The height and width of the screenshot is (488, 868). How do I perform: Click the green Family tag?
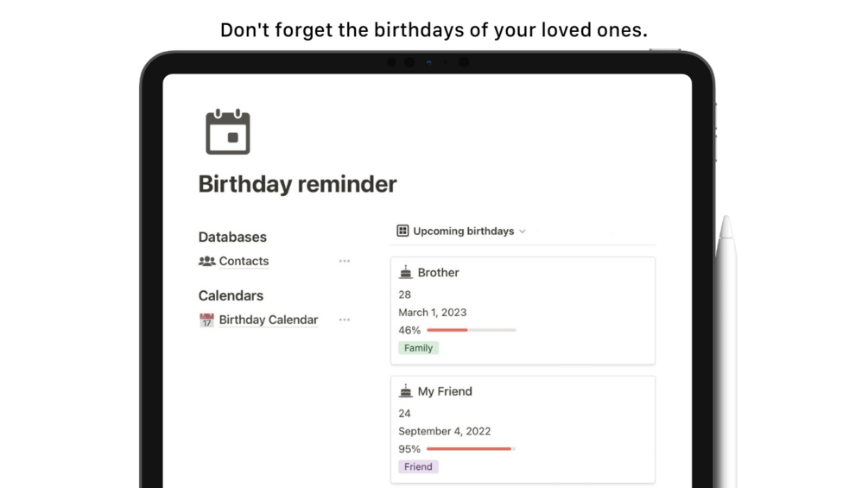coord(418,348)
